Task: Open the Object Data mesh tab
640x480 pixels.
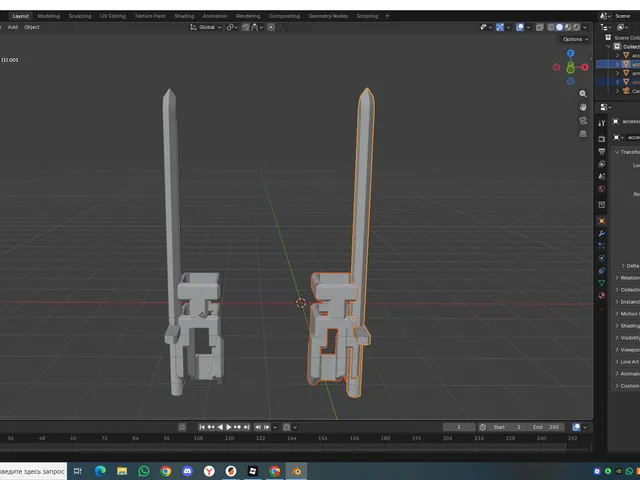Action: click(602, 283)
